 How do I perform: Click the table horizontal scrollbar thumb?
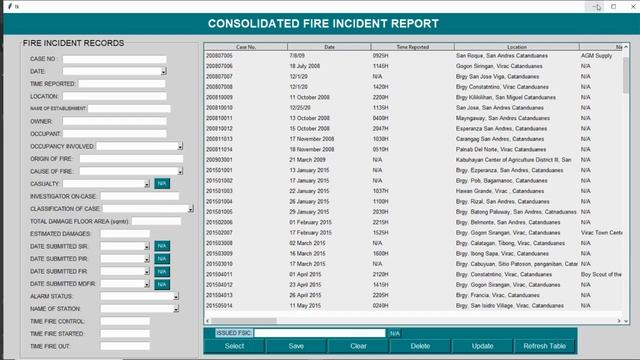coord(244,321)
